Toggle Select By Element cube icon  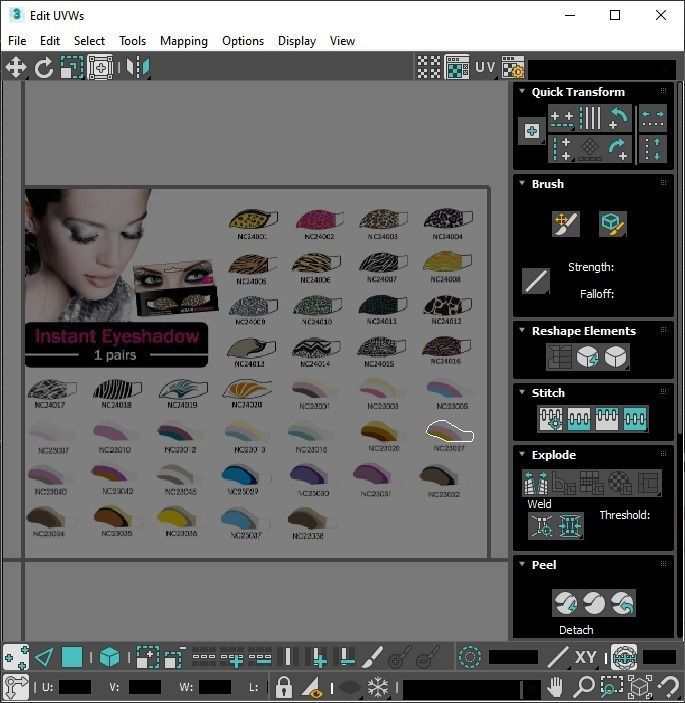(x=109, y=658)
